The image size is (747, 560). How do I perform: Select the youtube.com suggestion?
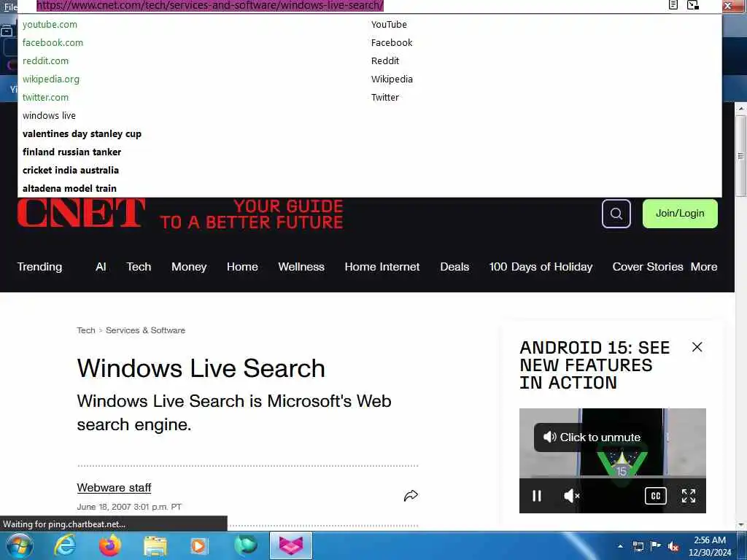coord(370,24)
